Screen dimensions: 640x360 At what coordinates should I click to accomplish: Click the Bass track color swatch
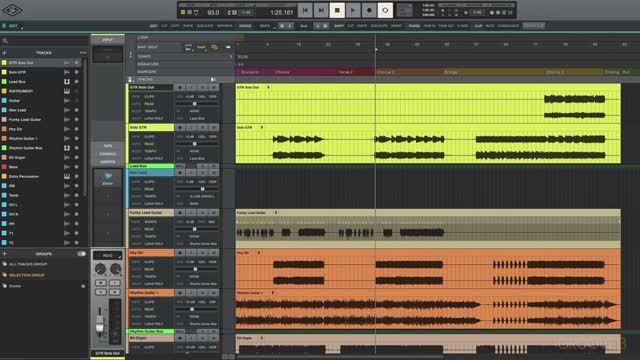point(4,167)
